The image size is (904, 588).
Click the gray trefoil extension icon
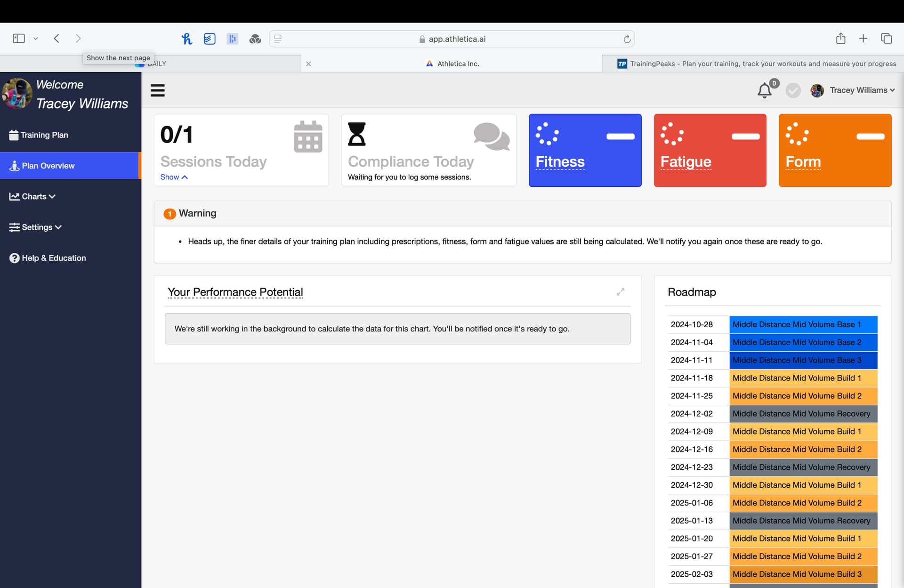point(255,39)
